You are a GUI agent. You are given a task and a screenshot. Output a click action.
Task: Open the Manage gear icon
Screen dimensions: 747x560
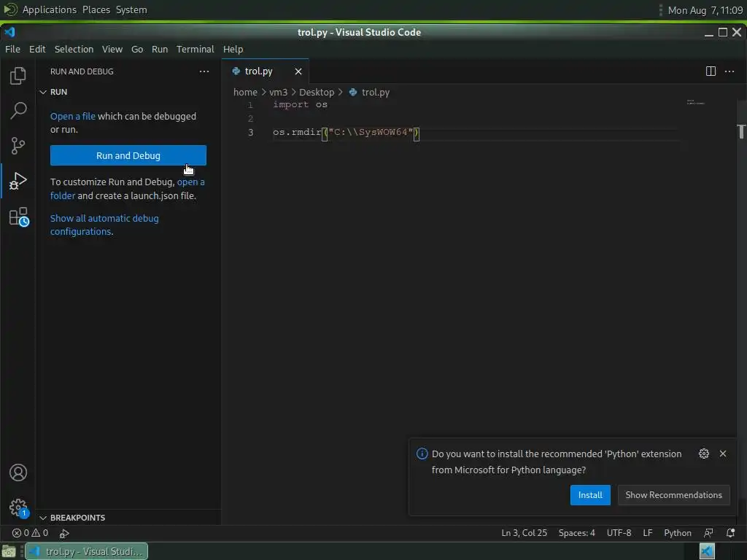coord(18,507)
